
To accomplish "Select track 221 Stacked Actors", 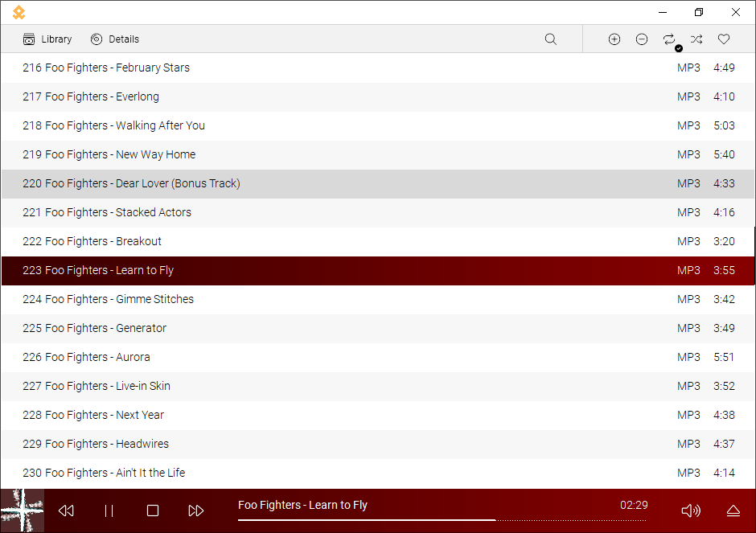I will pos(107,213).
